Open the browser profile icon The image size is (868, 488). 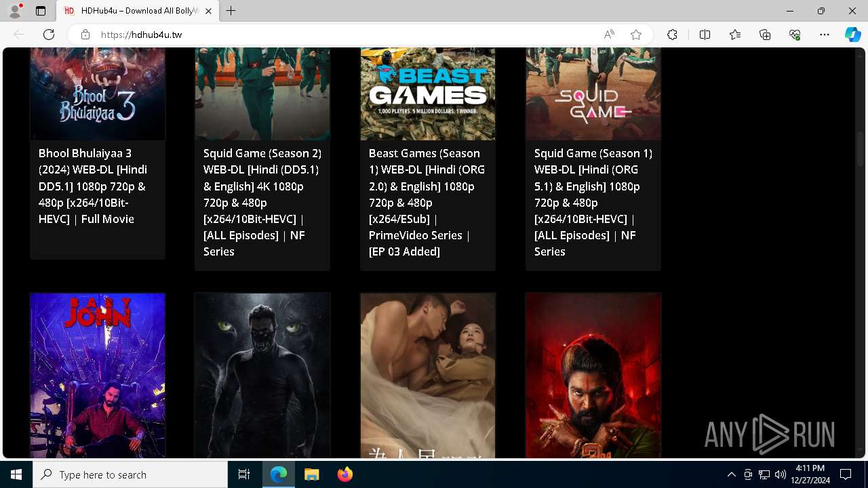tap(15, 11)
